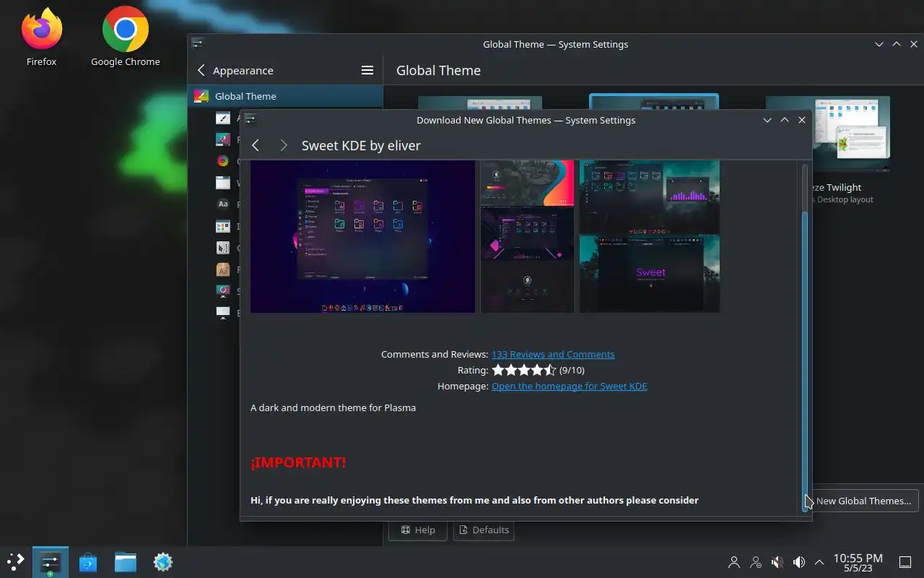Viewport: 924px width, 578px height.
Task: Open Fonts via the round Aa icon
Action: pos(223,204)
